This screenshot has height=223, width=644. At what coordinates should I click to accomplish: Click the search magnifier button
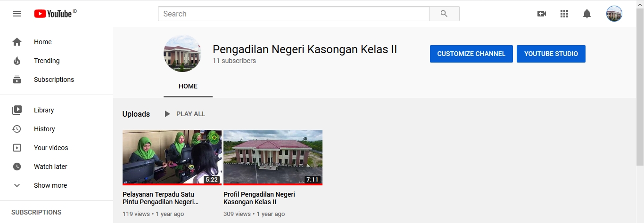point(444,14)
